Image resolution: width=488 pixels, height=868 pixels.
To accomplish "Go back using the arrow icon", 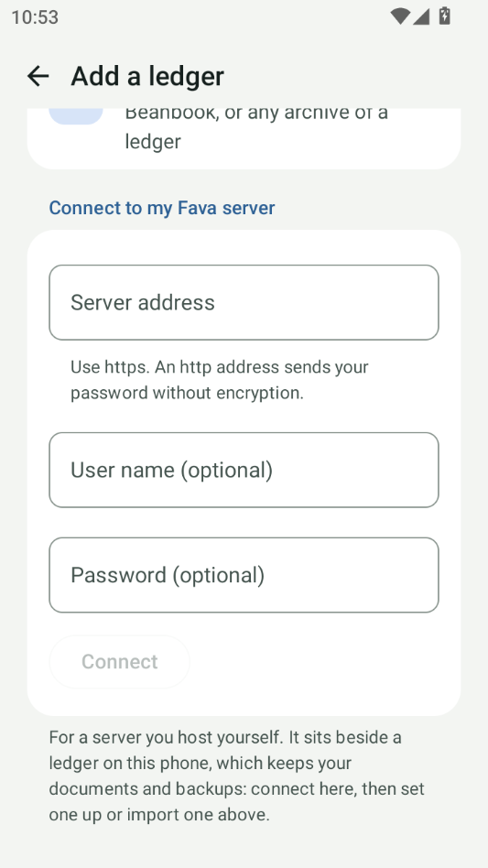I will pos(38,76).
